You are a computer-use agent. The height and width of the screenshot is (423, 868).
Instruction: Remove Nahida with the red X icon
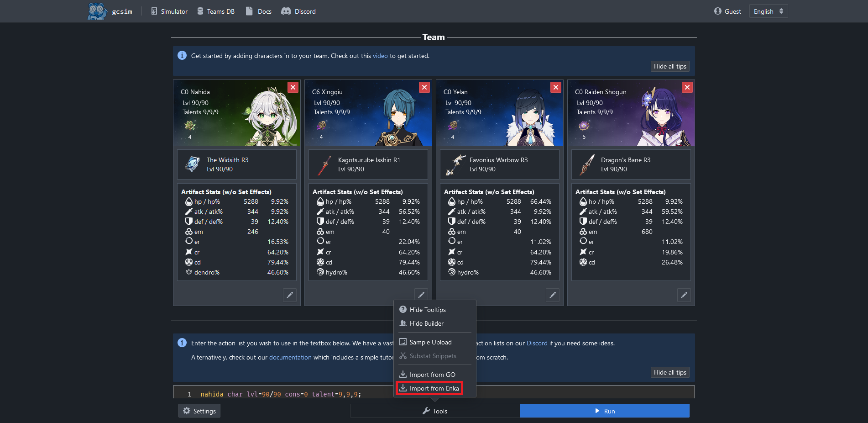coord(293,87)
